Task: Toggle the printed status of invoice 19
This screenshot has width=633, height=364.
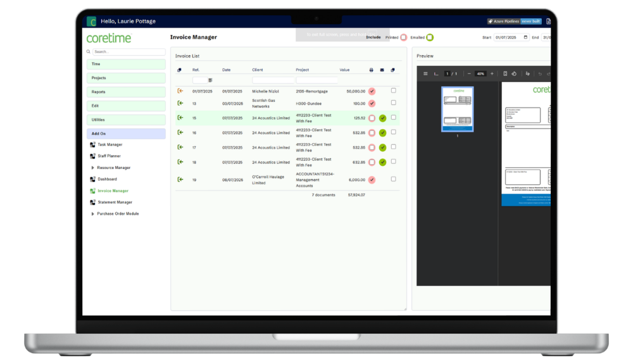Action: coord(372,180)
